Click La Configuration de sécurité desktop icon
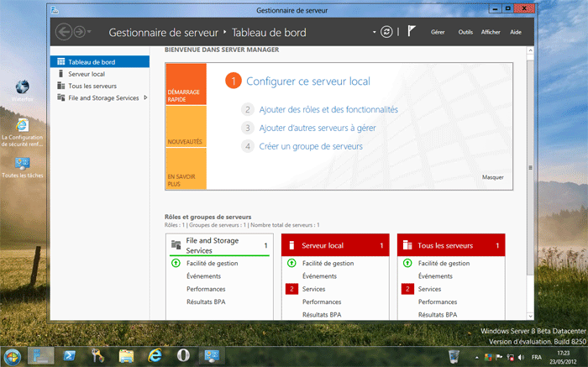Viewport: 588px width, 367px height. pos(22,133)
